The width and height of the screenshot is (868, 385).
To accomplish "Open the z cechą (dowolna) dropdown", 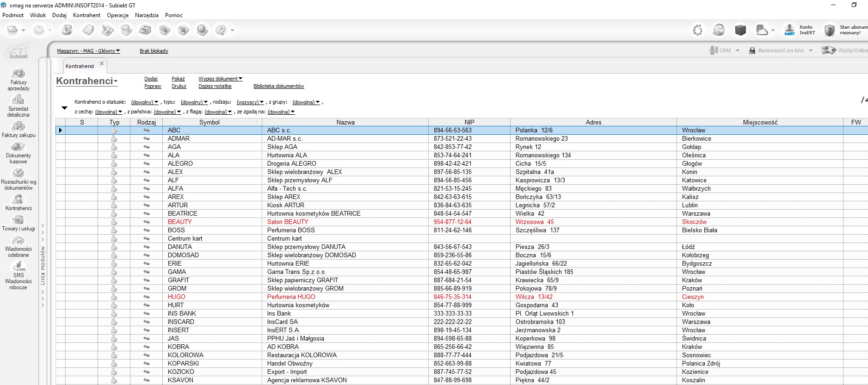I will (x=109, y=112).
